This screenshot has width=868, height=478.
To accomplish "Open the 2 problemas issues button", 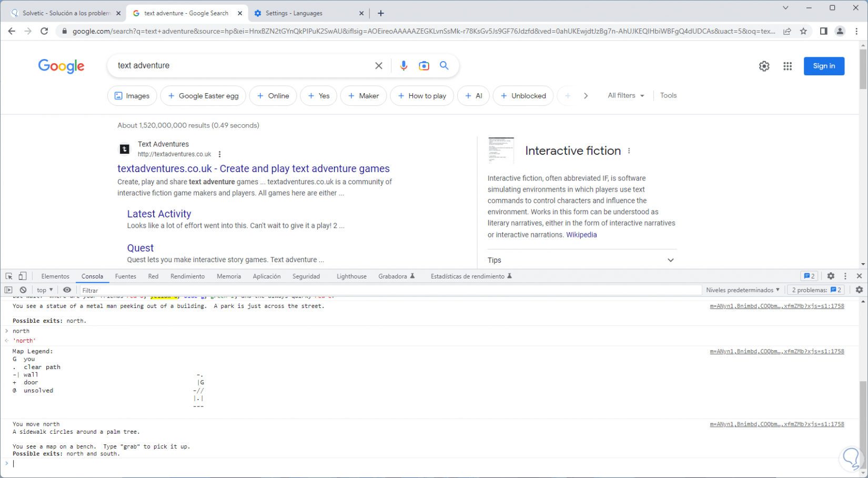I will [x=817, y=290].
